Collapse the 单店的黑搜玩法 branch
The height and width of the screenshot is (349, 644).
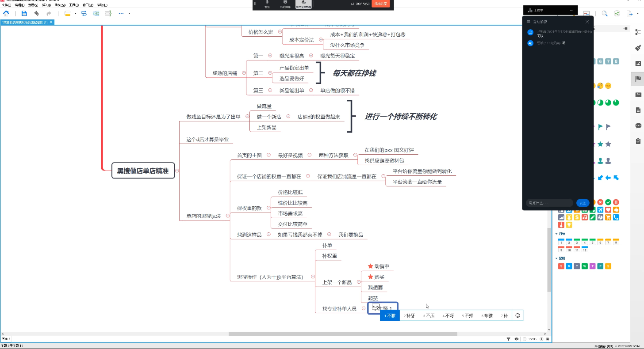pos(227,216)
